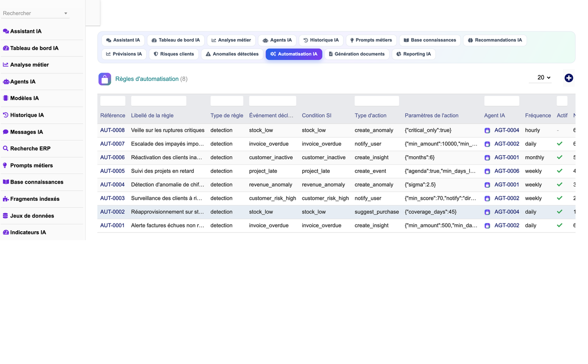Click the Modèles IA sidebar icon
588x364 pixels.
click(x=6, y=98)
